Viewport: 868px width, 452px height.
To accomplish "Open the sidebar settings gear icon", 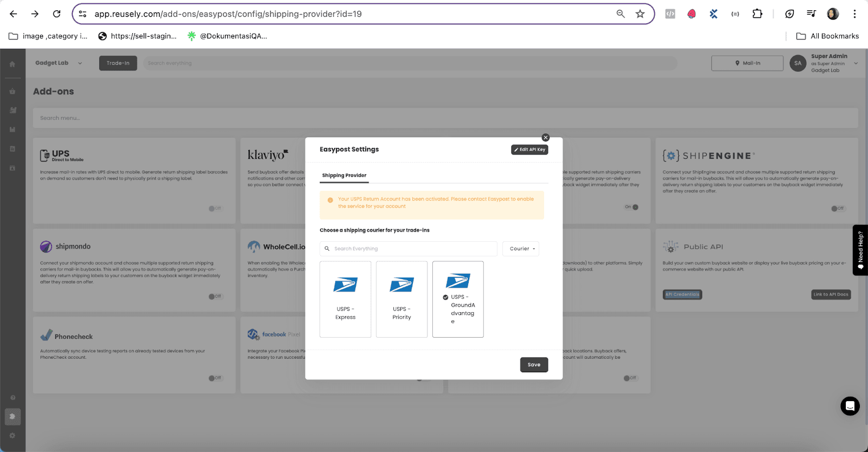I will tap(12, 436).
